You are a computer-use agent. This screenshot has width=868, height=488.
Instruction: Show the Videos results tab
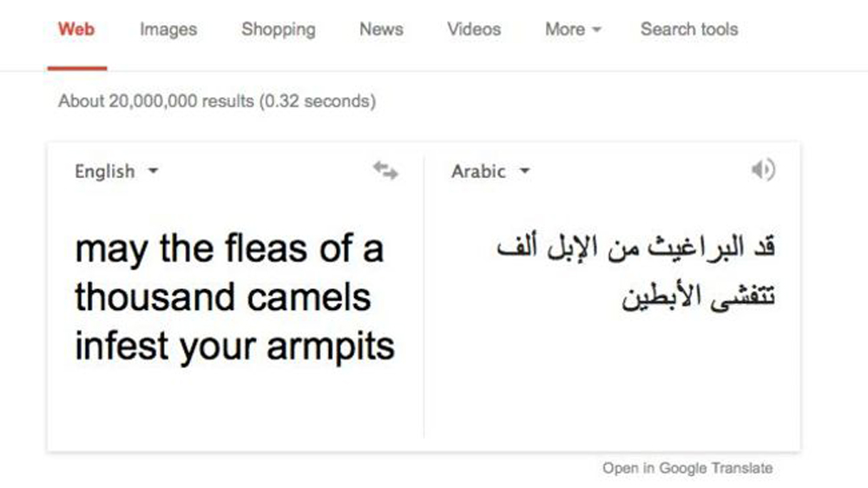pos(474,29)
